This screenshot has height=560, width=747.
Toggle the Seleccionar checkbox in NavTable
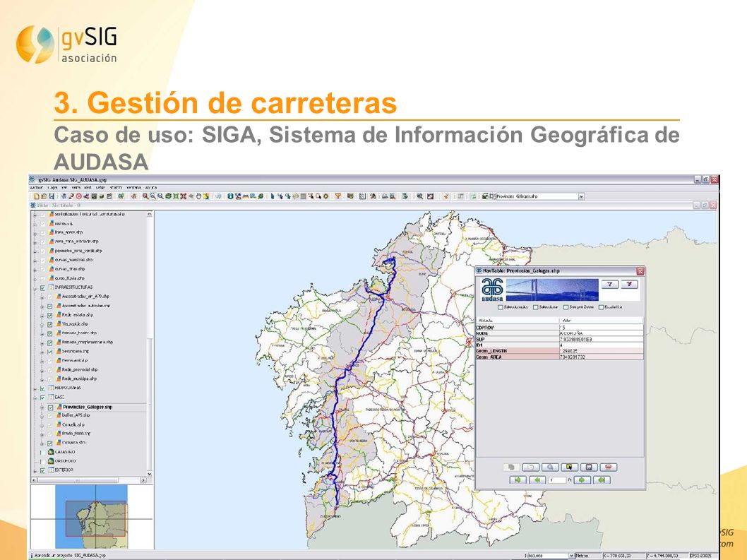(535, 307)
